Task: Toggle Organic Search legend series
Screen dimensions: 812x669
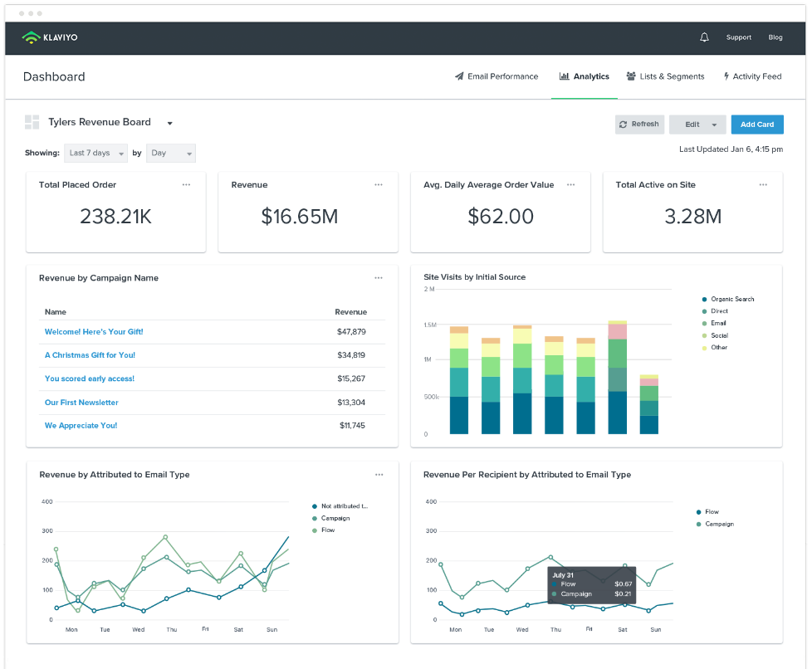Action: pyautogui.click(x=731, y=299)
